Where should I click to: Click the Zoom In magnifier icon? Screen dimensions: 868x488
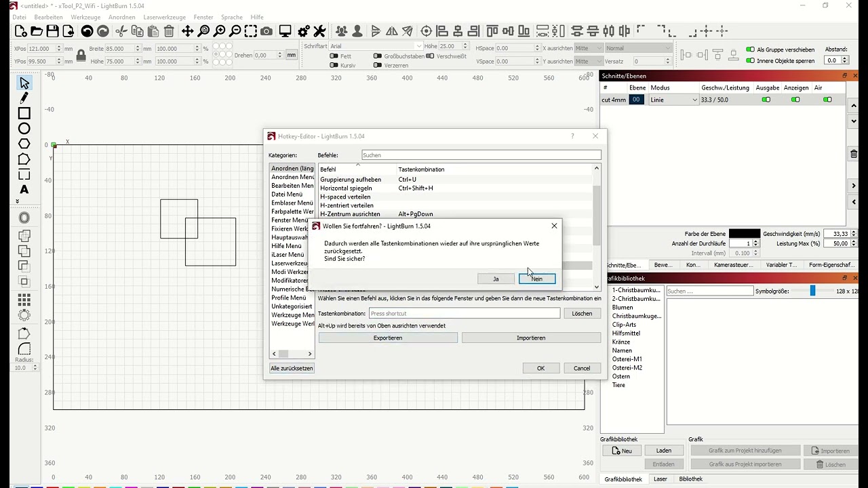219,31
